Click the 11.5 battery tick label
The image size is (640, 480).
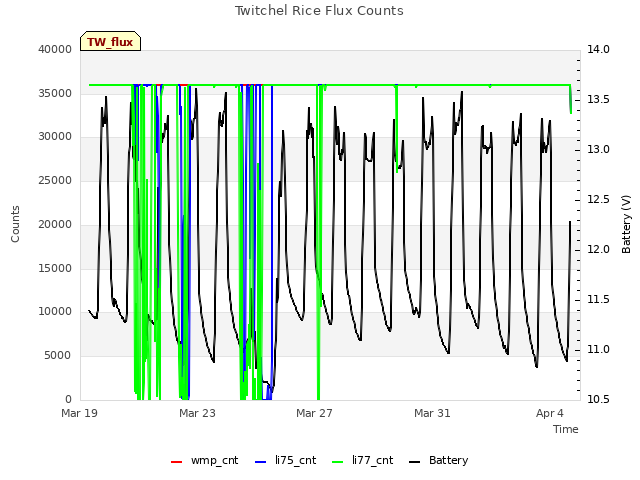tap(598, 300)
